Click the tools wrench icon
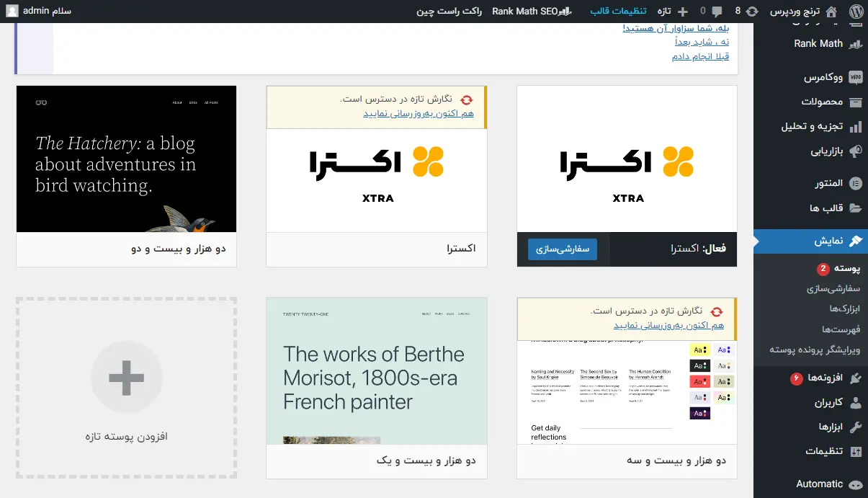Viewport: 868px width, 498px height. pos(856,427)
